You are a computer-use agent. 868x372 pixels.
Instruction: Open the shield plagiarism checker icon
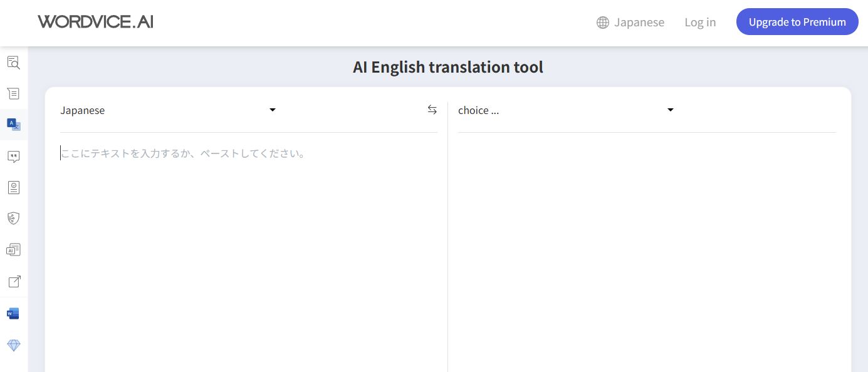[x=13, y=218]
